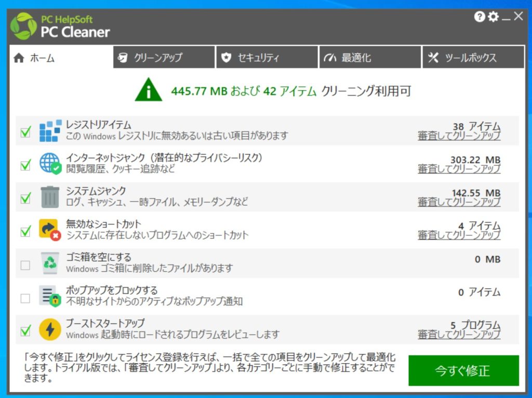Click the recycle bin emptying icon
Screen dimensions: 532x398
(49, 263)
